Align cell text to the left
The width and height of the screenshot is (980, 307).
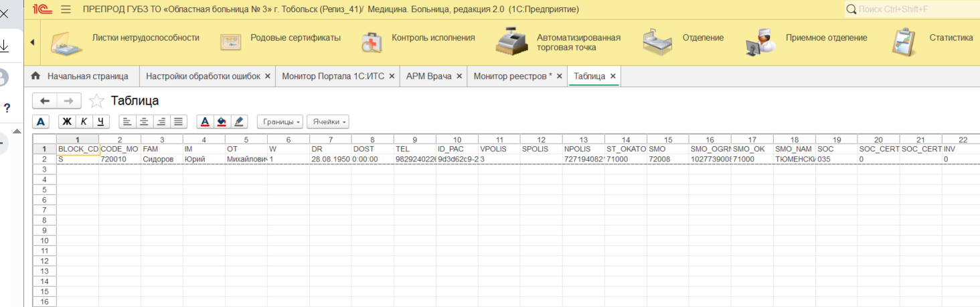coord(127,121)
